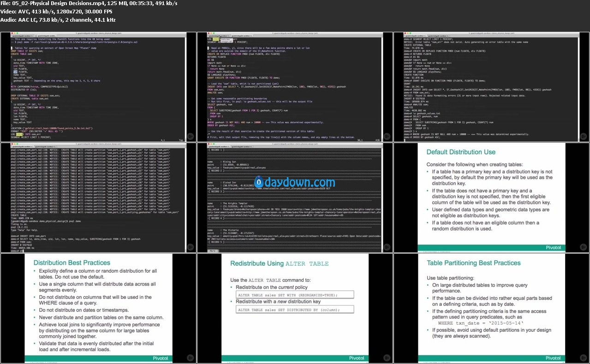Viewport: 590px width, 364px height.
Task: Open the Table Partitioning Best Practices slide thumbnail
Action: [x=492, y=308]
